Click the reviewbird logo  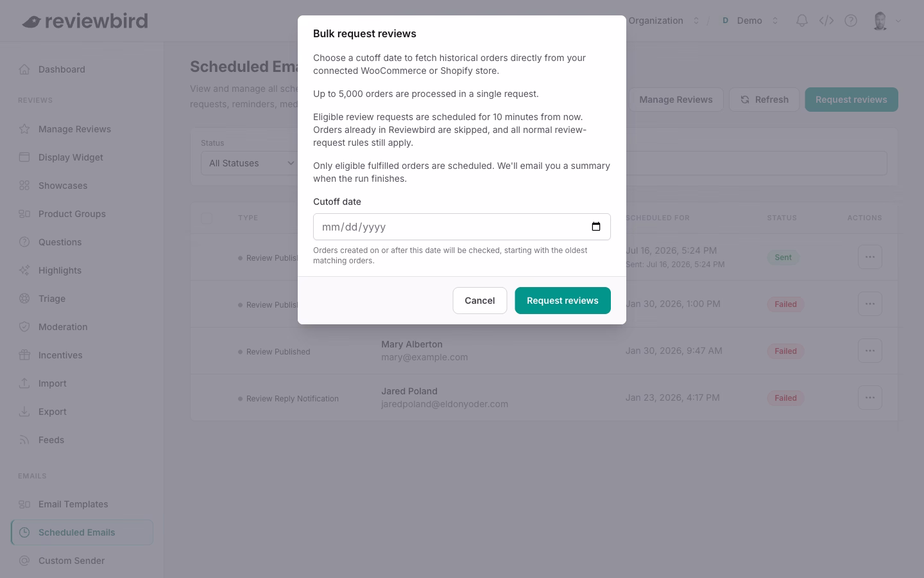coord(85,21)
